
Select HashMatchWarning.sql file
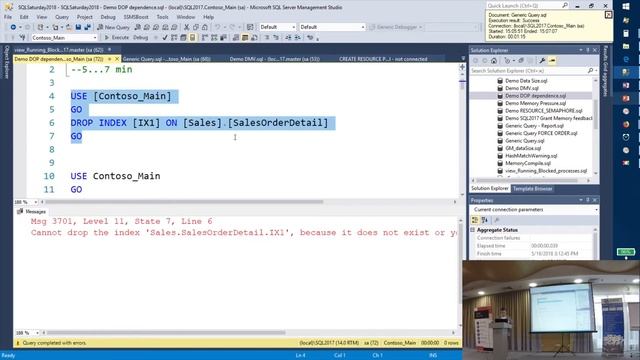pos(531,156)
